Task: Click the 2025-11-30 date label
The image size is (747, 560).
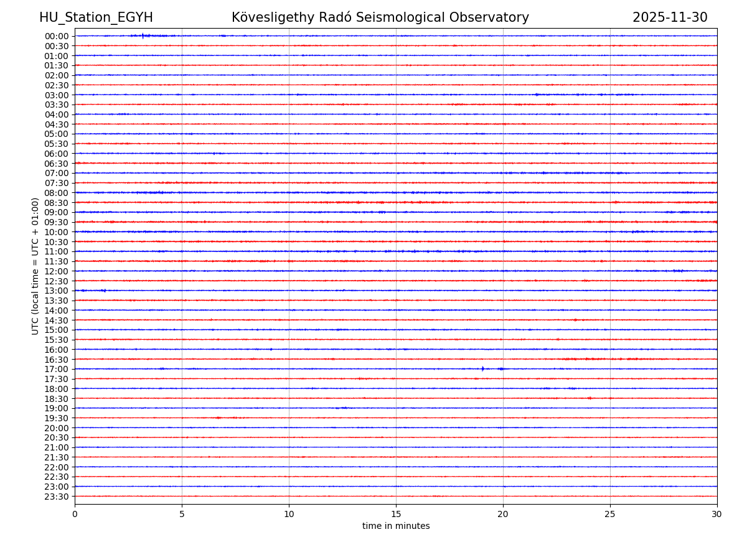Action: 670,18
